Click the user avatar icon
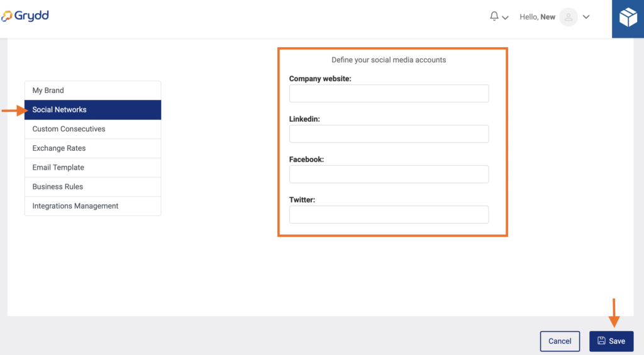Image resolution: width=644 pixels, height=355 pixels. [569, 17]
